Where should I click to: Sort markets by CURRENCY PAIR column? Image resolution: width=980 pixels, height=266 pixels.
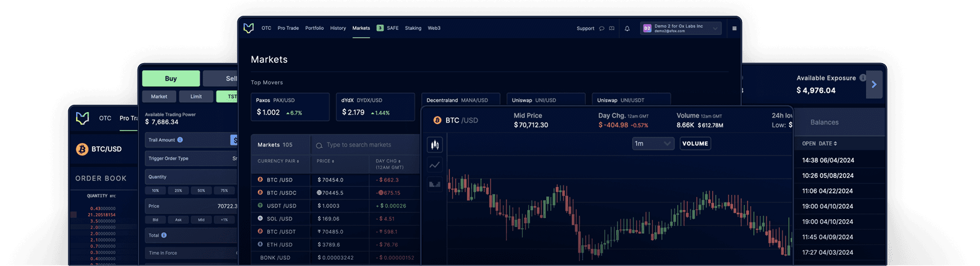pyautogui.click(x=278, y=161)
